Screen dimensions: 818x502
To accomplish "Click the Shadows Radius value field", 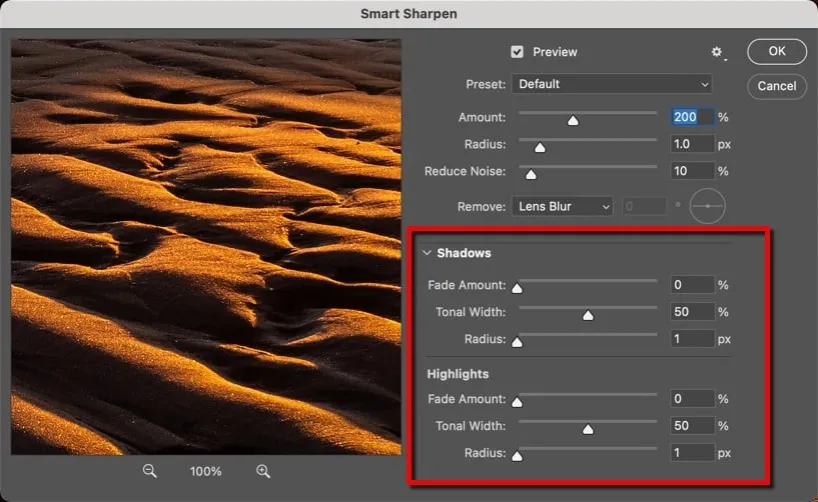I will (692, 339).
